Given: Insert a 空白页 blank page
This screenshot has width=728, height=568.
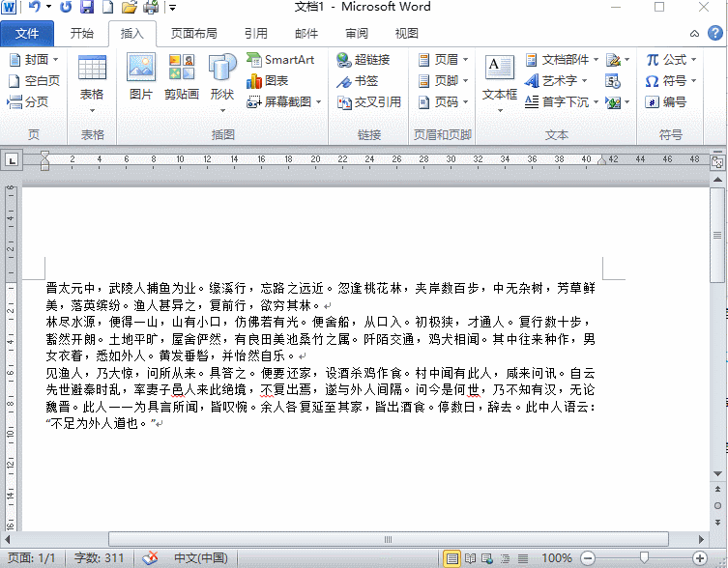Looking at the screenshot, I should pos(35,81).
